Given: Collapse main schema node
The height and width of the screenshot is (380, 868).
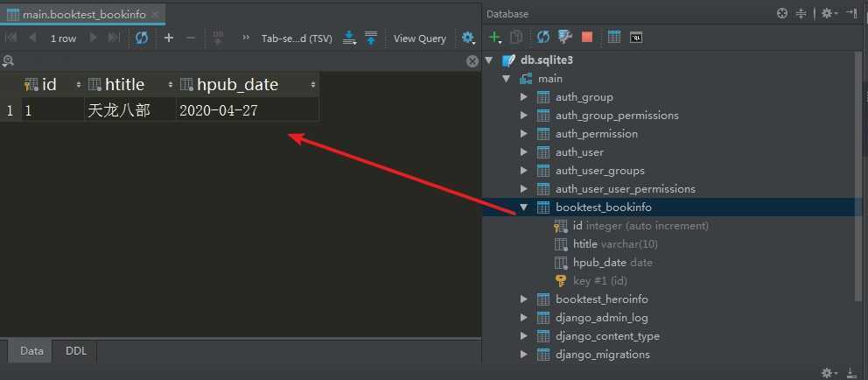Looking at the screenshot, I should click(x=506, y=79).
